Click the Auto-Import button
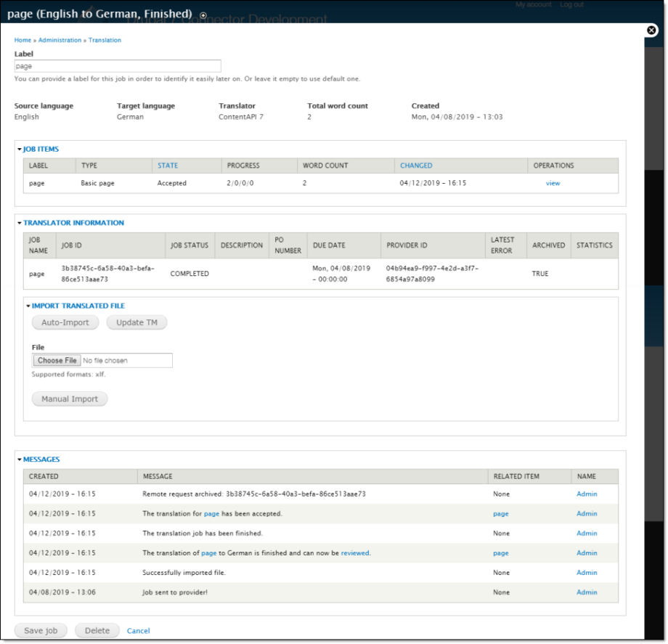The width and height of the screenshot is (668, 644). pos(65,322)
